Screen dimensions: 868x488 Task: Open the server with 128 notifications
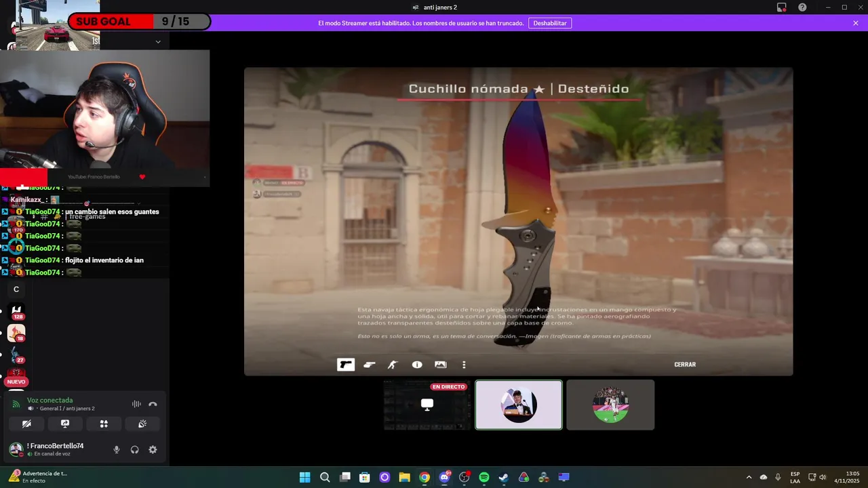(x=16, y=312)
